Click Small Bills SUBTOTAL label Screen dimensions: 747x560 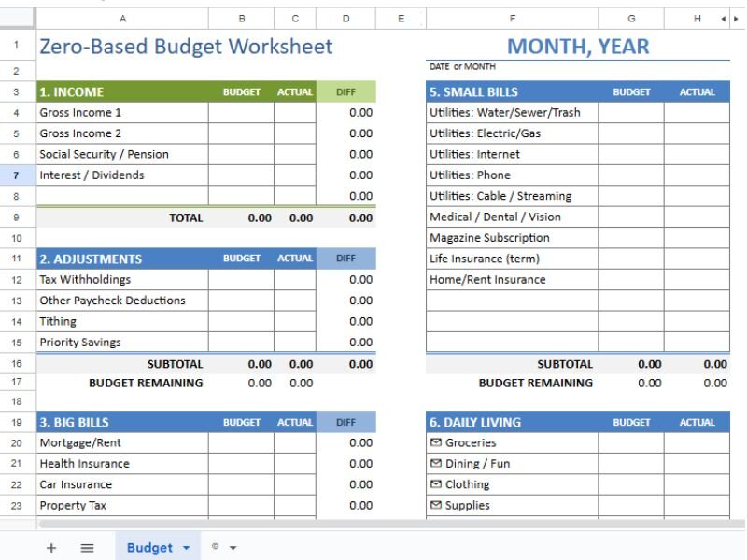tap(565, 364)
